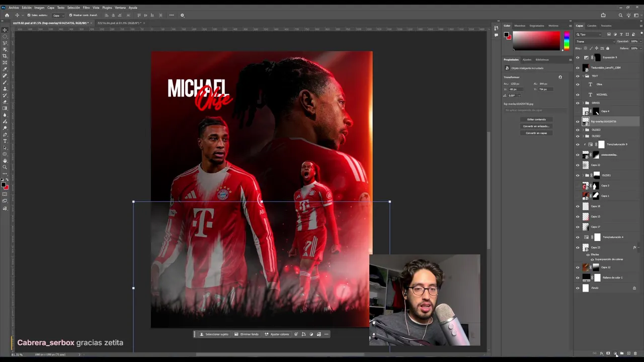Image resolution: width=644 pixels, height=362 pixels.
Task: Click the red color field in Color panel
Action: click(x=536, y=41)
